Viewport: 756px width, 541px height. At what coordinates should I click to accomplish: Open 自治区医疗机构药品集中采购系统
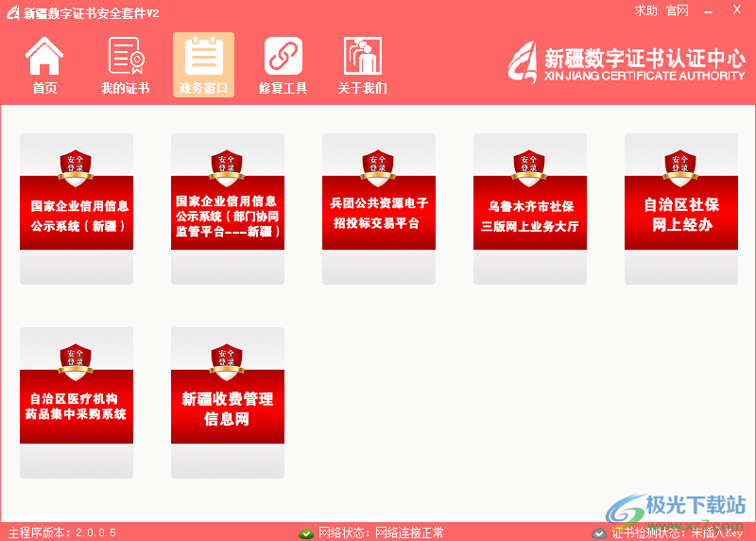pyautogui.click(x=77, y=403)
